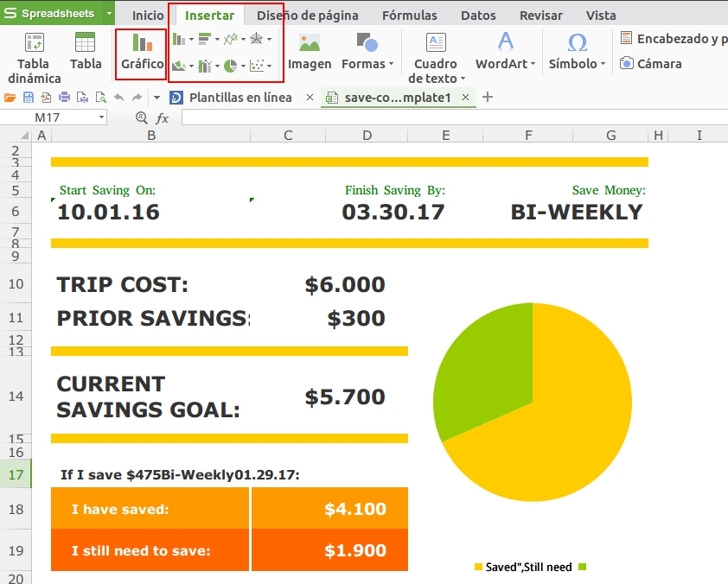Select the pie chart icon
The width and height of the screenshot is (728, 584).
(229, 66)
